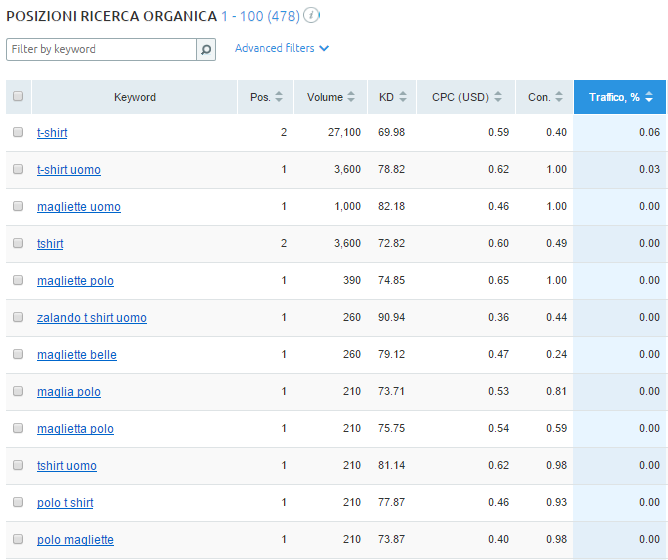
Task: Sort by Pos. column arrows
Action: (x=279, y=97)
